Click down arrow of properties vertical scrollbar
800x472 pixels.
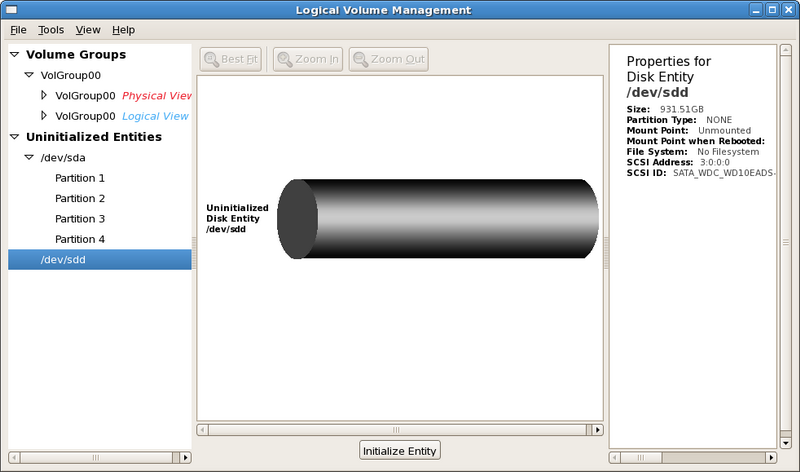(786, 443)
